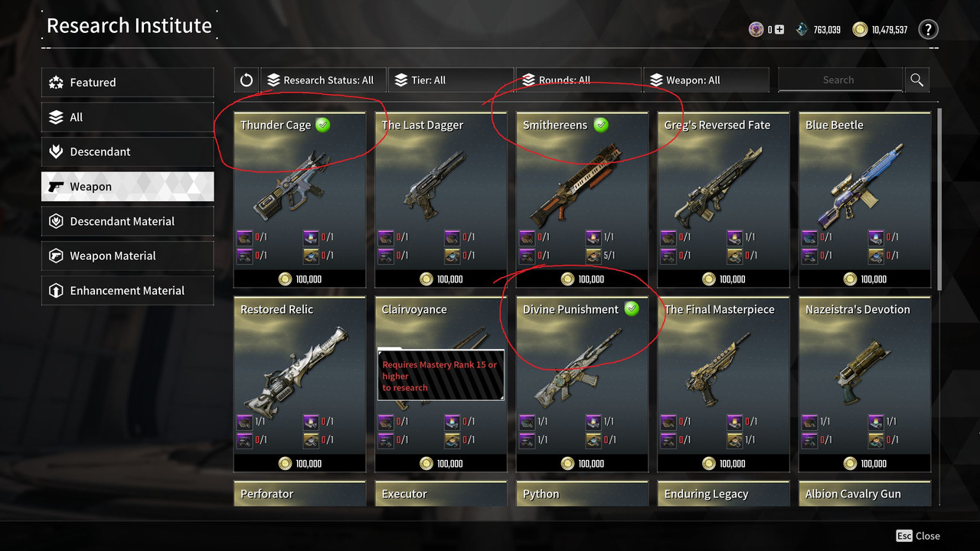Click the green checkmark on Divine Punishment
The width and height of the screenshot is (980, 551).
(632, 309)
